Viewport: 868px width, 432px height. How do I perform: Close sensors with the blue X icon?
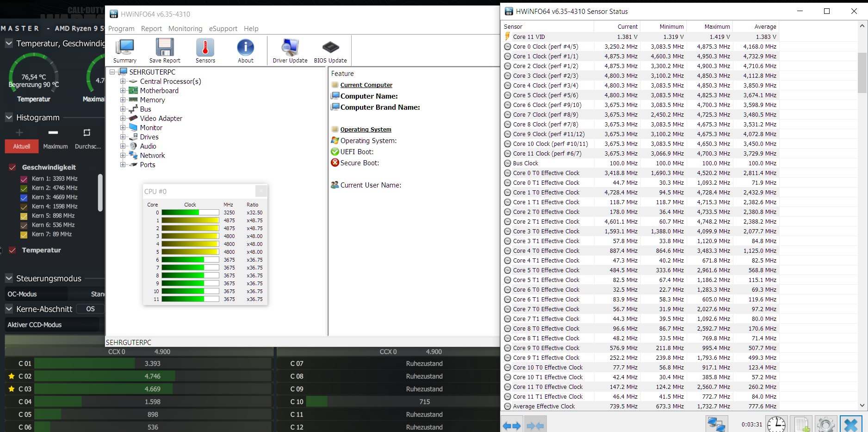[x=851, y=425]
